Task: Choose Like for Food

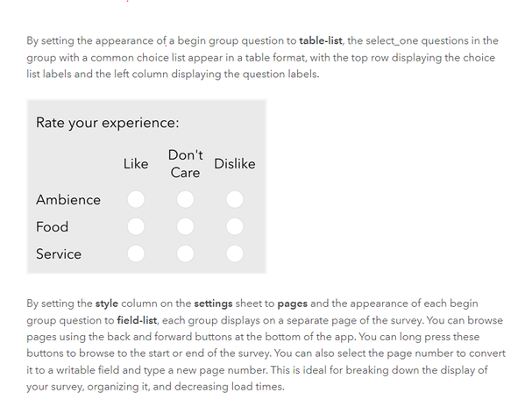Action: [x=136, y=227]
